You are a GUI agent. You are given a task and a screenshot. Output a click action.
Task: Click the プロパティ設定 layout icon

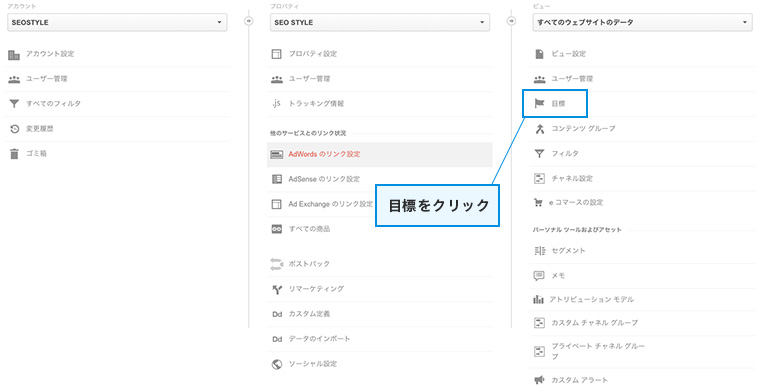[277, 54]
